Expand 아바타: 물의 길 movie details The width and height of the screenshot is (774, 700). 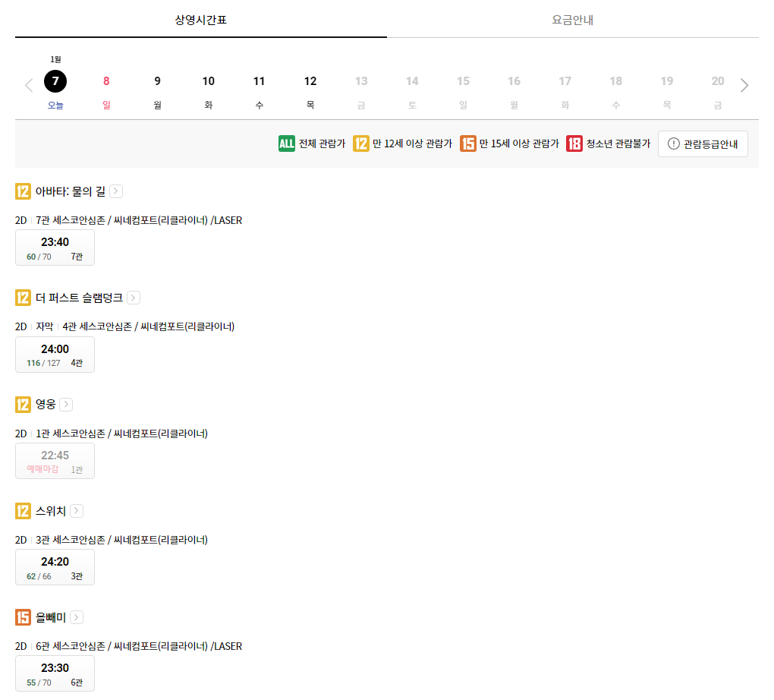click(x=116, y=191)
